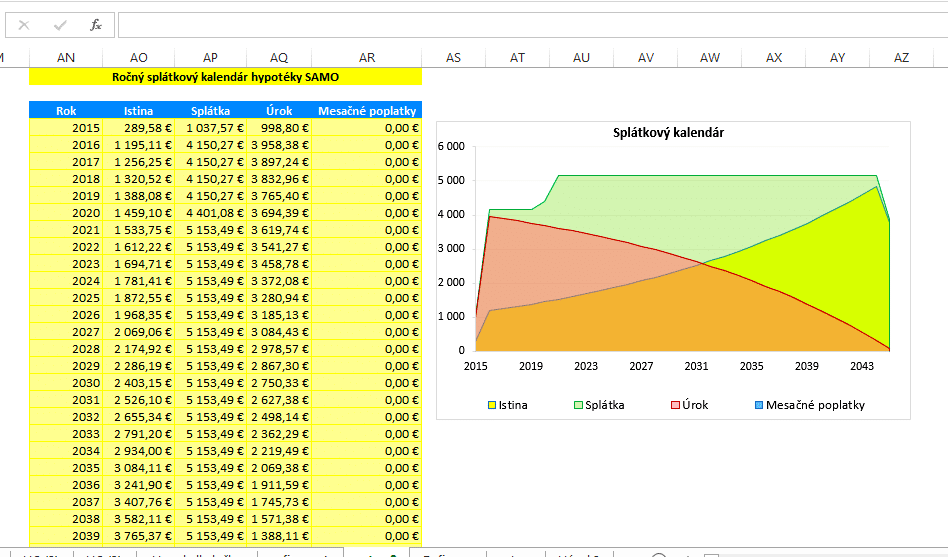Select the Istina cell 2 526,10 €
The image size is (948, 557).
pyautogui.click(x=138, y=400)
